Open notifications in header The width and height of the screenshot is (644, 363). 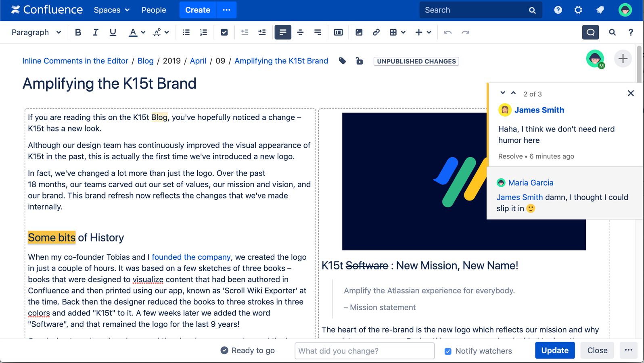600,10
